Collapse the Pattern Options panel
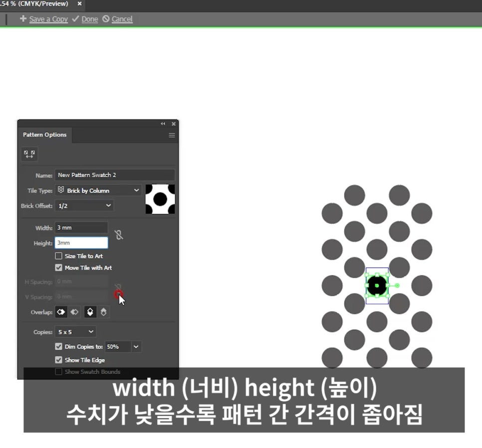Screen dimensions: 482x448 [163, 124]
